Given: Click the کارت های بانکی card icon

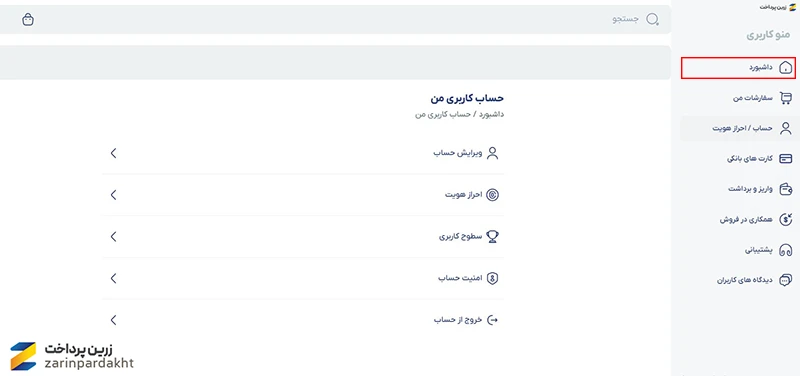Looking at the screenshot, I should point(786,159).
